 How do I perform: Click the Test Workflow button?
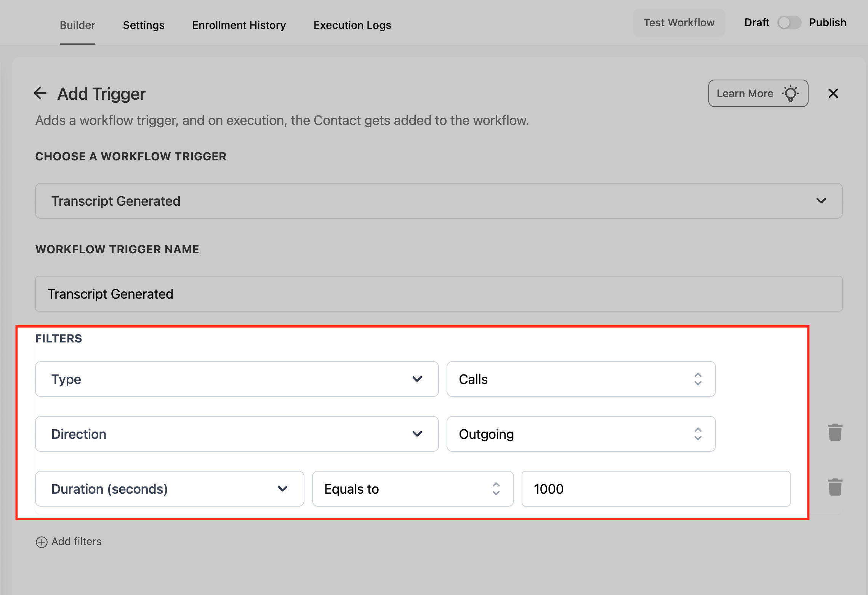pyautogui.click(x=679, y=23)
